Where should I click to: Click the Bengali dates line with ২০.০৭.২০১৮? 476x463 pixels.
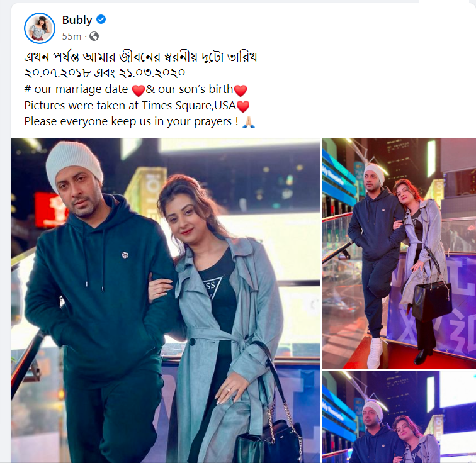[105, 73]
